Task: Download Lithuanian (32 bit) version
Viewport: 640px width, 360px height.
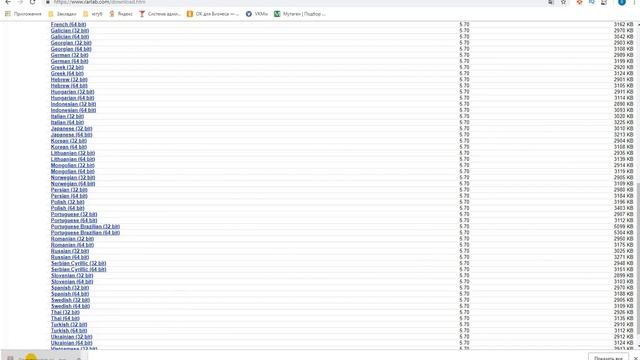Action: (x=73, y=153)
